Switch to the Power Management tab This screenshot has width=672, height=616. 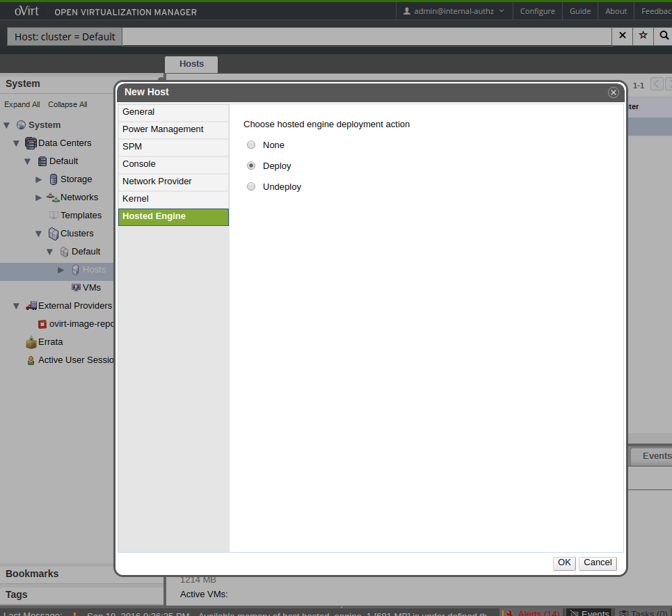click(163, 129)
